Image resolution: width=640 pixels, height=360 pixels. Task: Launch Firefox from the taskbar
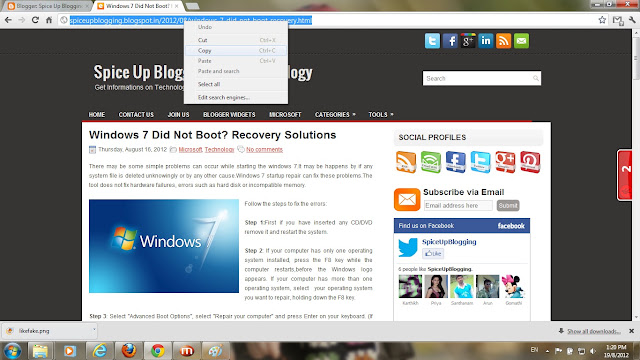tap(129, 351)
